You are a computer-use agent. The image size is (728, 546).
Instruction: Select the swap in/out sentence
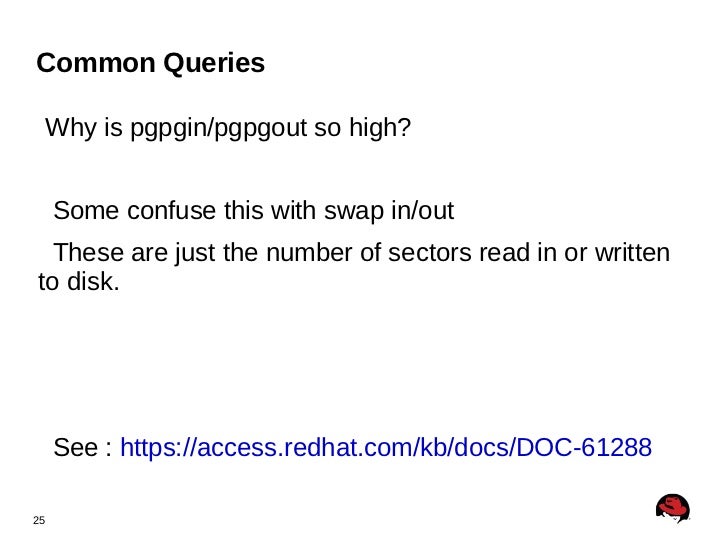[254, 211]
